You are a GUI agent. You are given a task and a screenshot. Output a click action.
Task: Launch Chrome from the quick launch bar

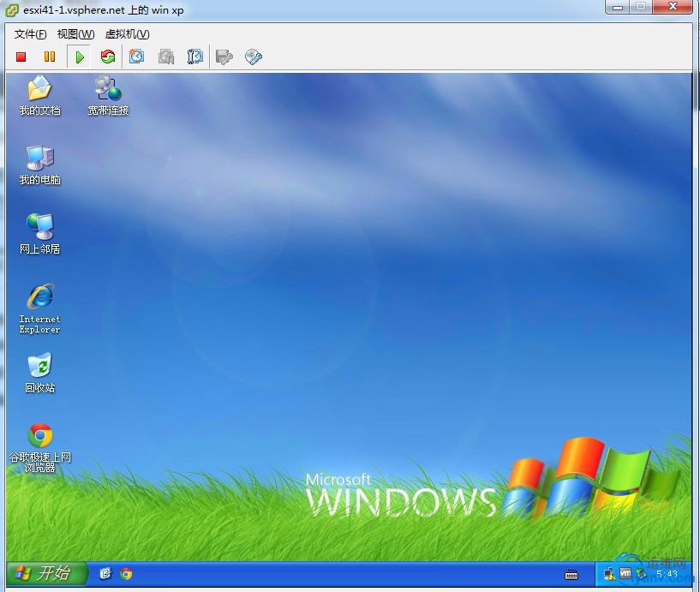tap(126, 574)
